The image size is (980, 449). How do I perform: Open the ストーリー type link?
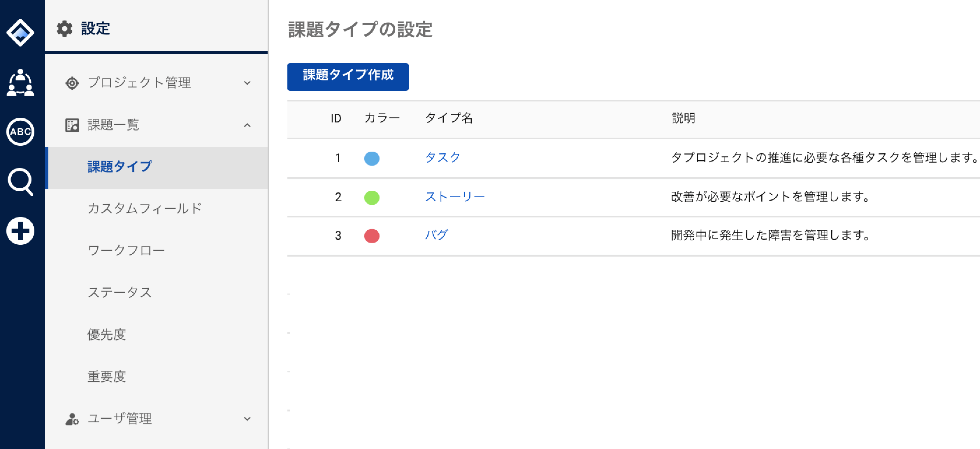coord(455,197)
